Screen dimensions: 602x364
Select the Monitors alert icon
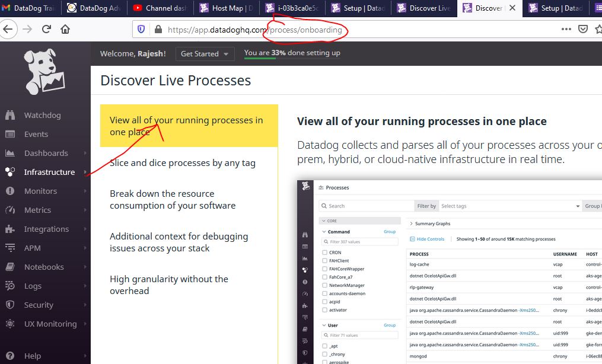tap(10, 191)
